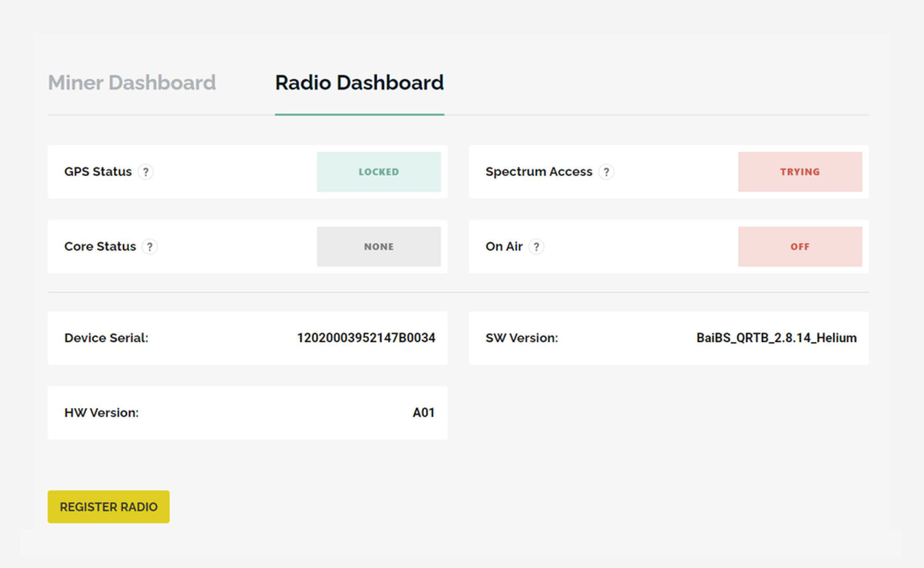Click the GPS Status label
The image size is (924, 568).
click(98, 172)
